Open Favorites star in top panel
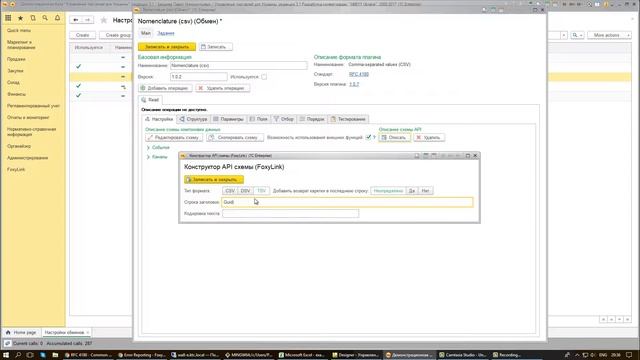 [20, 18]
